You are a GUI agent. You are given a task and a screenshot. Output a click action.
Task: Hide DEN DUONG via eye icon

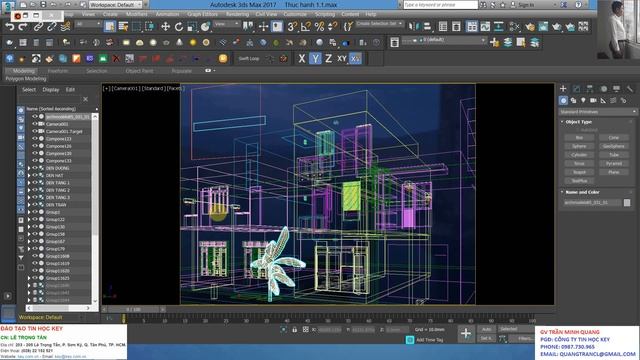35,168
